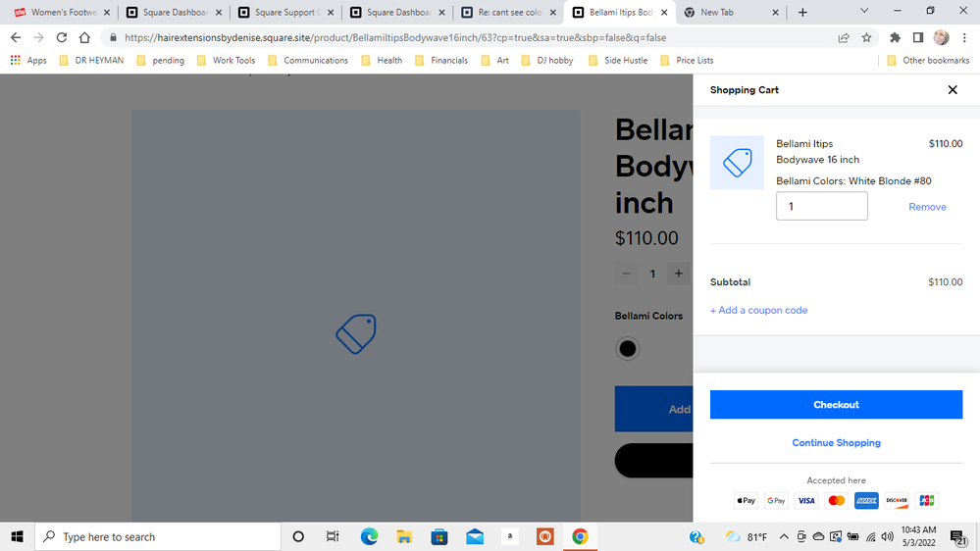
Task: Click the Discover payment icon
Action: tap(897, 500)
